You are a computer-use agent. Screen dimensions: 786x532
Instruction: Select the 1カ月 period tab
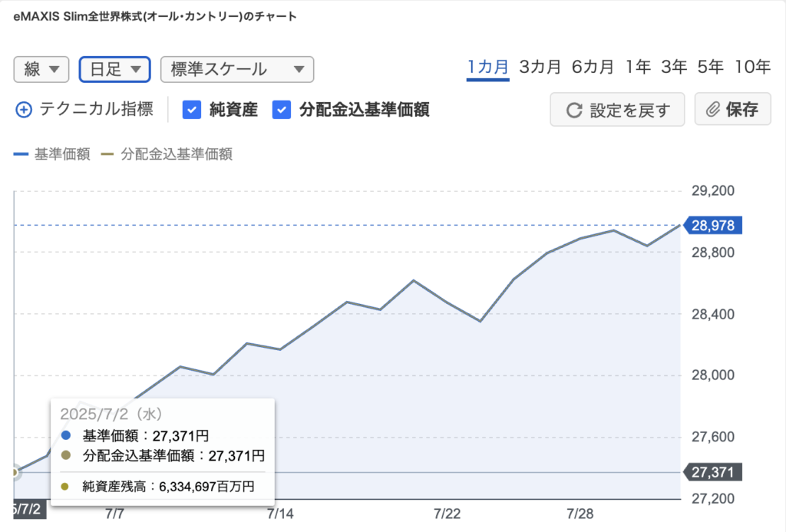tap(487, 68)
